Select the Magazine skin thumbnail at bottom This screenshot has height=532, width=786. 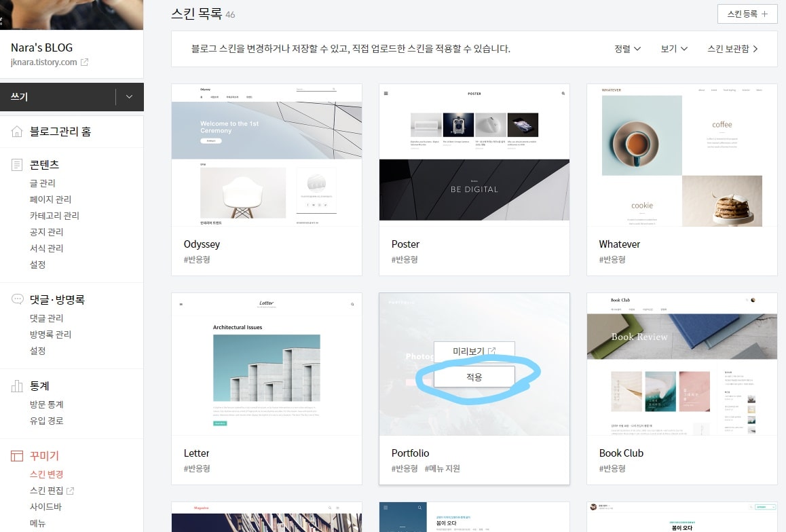click(x=267, y=517)
